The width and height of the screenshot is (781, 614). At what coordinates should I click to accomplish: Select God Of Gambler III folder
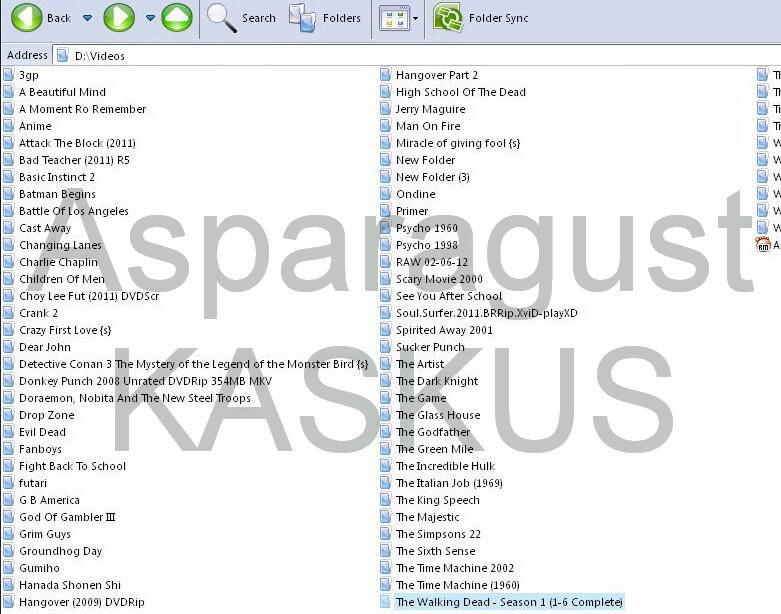tap(67, 517)
